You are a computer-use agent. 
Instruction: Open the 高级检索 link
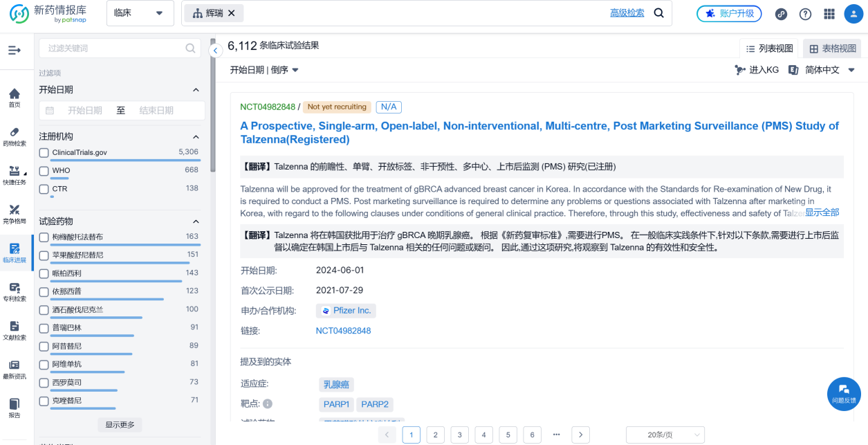(627, 13)
